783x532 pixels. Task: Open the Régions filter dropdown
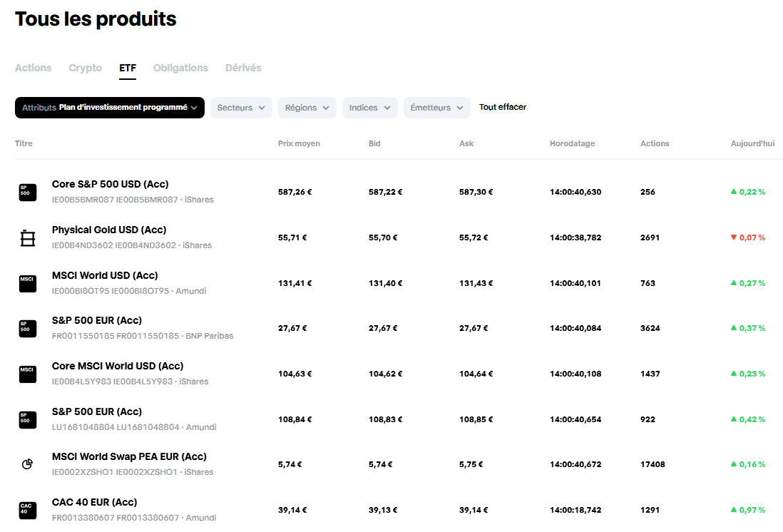307,108
